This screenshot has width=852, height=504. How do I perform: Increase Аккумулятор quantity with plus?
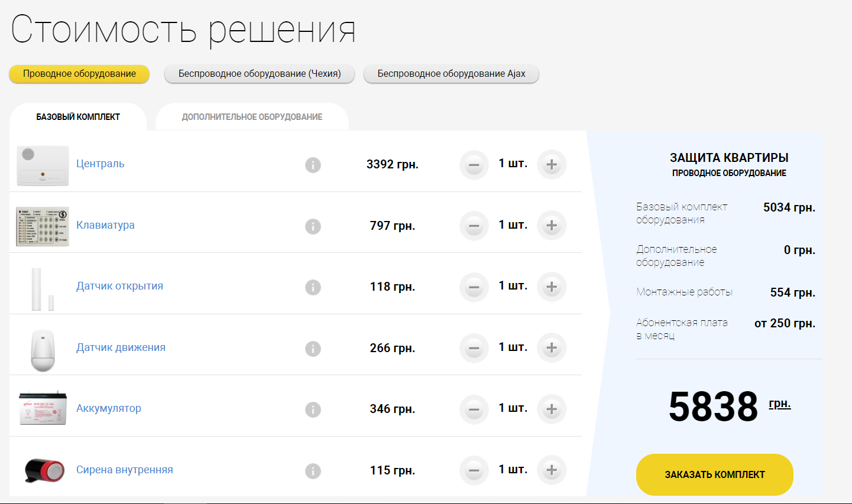coord(552,409)
